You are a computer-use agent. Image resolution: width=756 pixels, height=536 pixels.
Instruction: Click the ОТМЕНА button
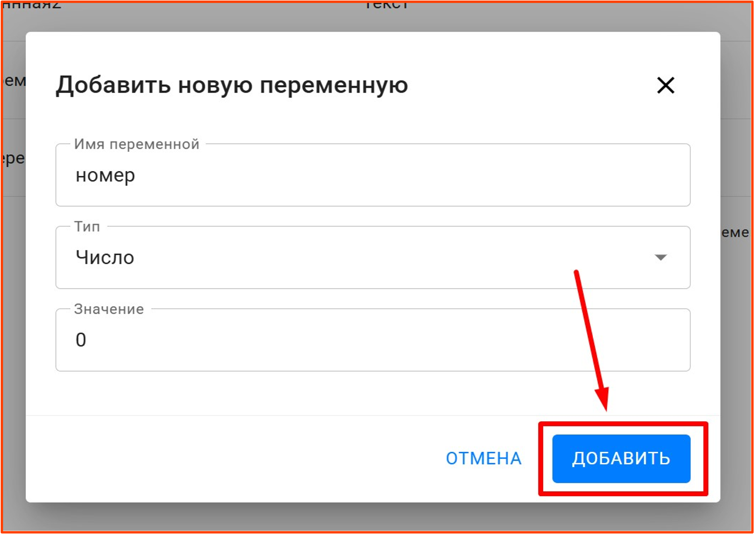pyautogui.click(x=483, y=458)
